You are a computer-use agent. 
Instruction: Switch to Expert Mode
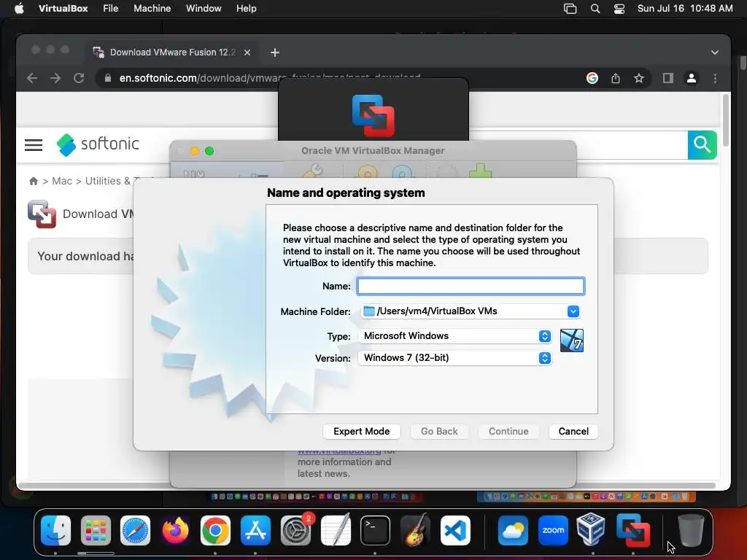pos(362,432)
